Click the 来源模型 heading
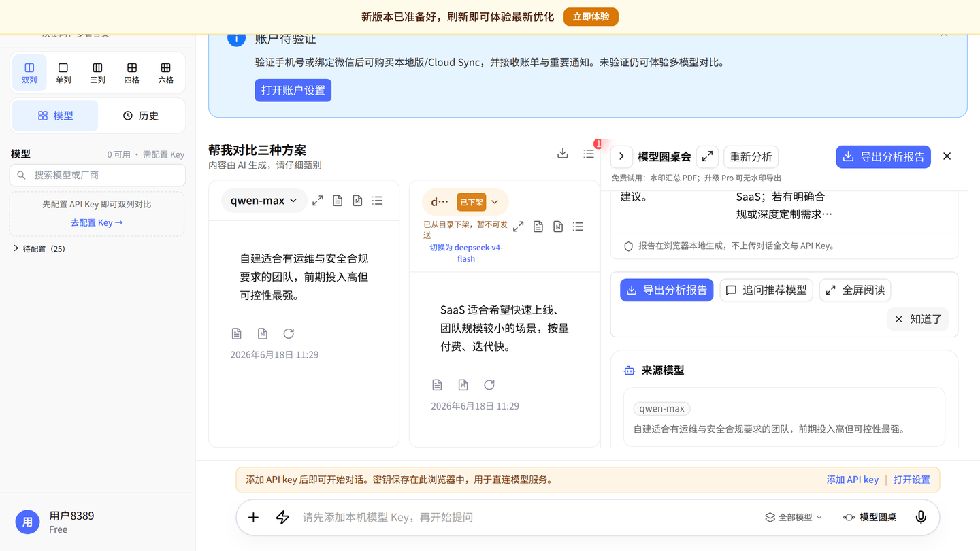The height and width of the screenshot is (551, 980). 663,371
